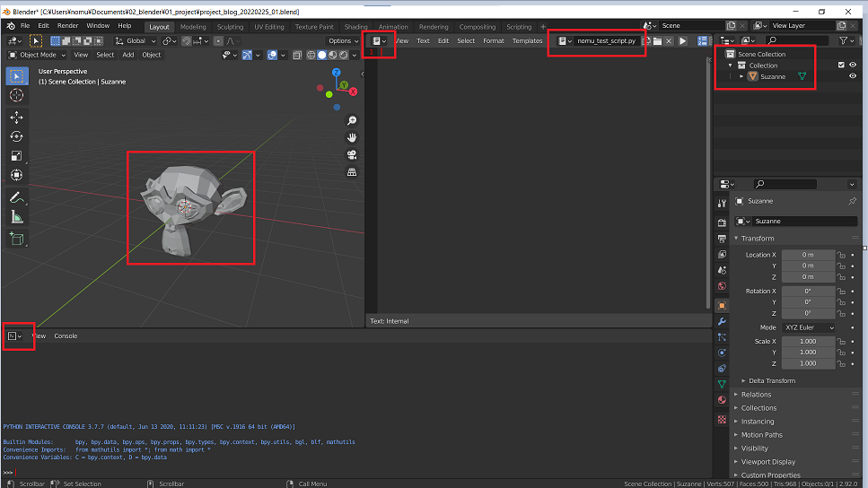The image size is (868, 488).
Task: Click the viewport zoom magnifier icon
Action: (x=352, y=120)
